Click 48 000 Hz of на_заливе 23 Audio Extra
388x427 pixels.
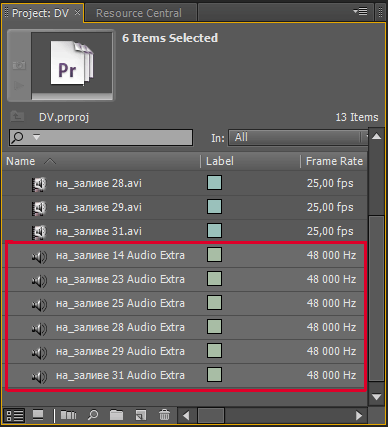coord(331,279)
